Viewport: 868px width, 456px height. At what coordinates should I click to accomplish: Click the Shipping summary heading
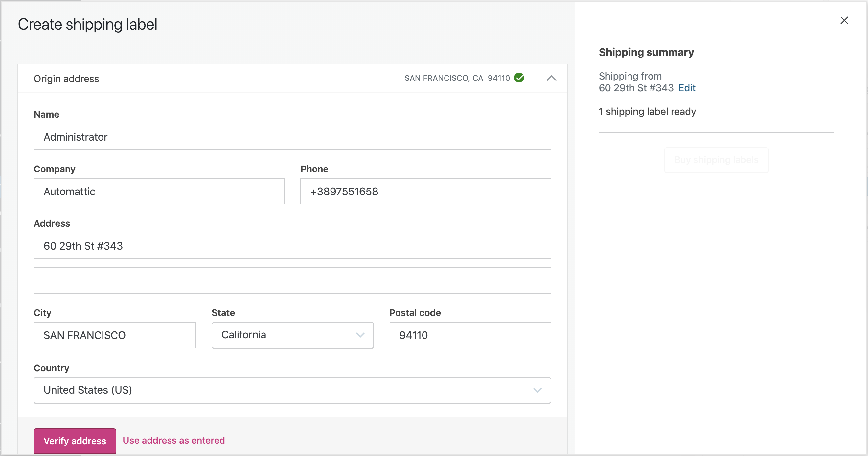(x=646, y=52)
